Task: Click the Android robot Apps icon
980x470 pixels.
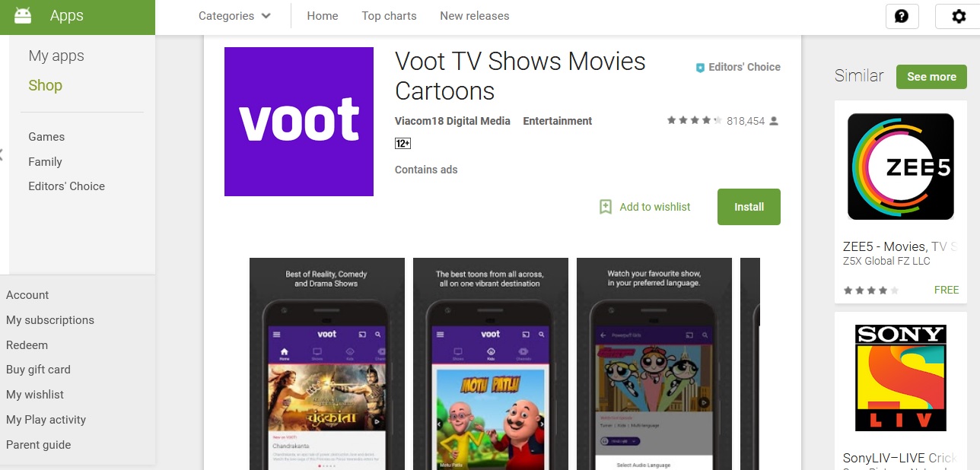Action: pos(23,15)
